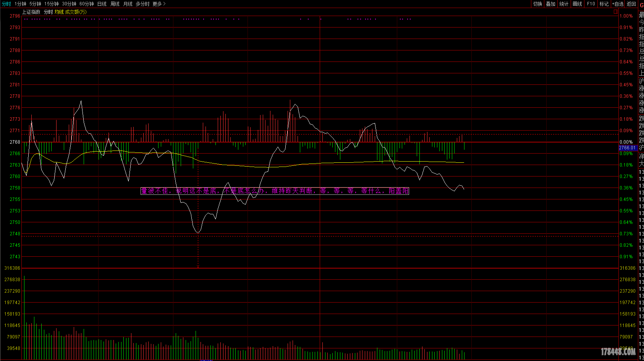This screenshot has height=361, width=644.
Task: Click the G letter at top-right corner
Action: pos(642,5)
